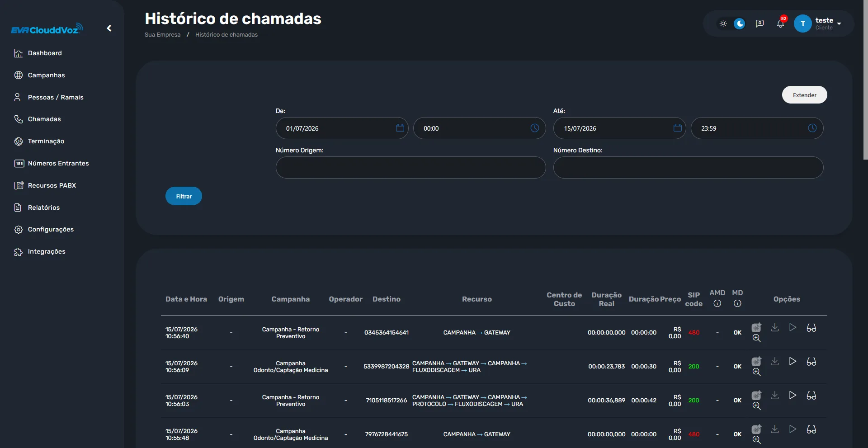Open AI audio analysis for 10:56:40 call
The width and height of the screenshot is (868, 448).
click(756, 327)
